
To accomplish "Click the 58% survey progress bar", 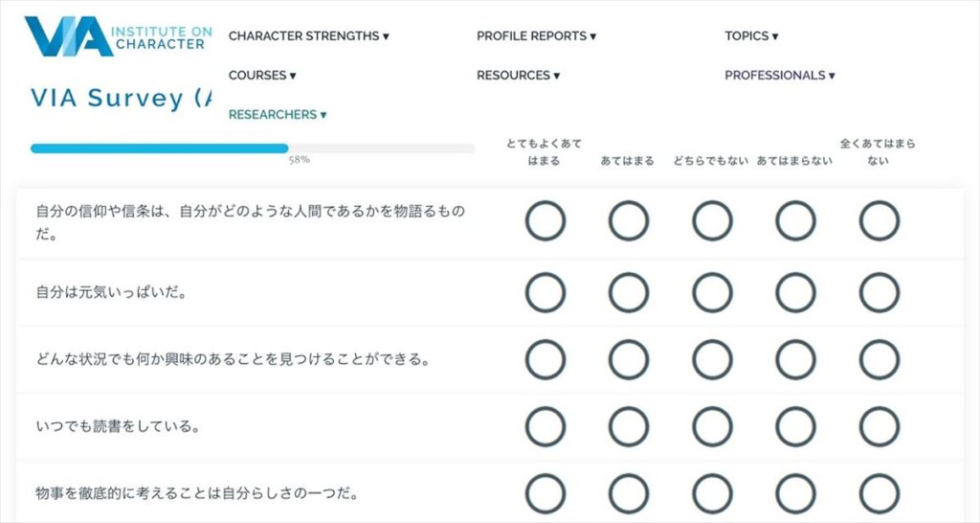I will tap(253, 148).
